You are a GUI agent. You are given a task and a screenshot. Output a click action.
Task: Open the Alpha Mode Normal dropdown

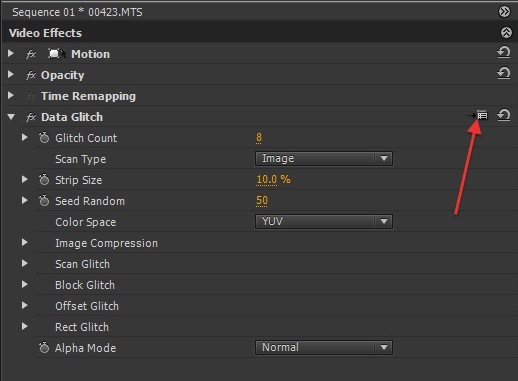click(x=324, y=347)
